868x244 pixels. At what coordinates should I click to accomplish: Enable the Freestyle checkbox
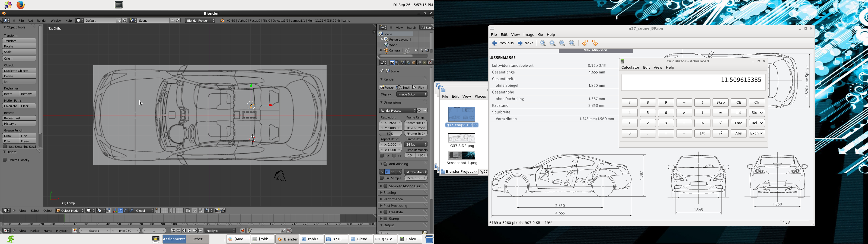(x=386, y=212)
